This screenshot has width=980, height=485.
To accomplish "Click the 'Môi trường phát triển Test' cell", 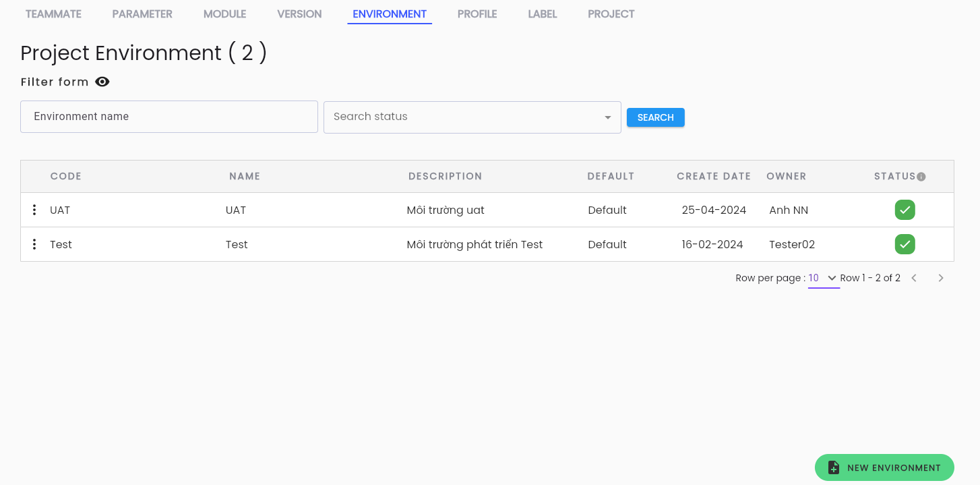I will tap(474, 244).
